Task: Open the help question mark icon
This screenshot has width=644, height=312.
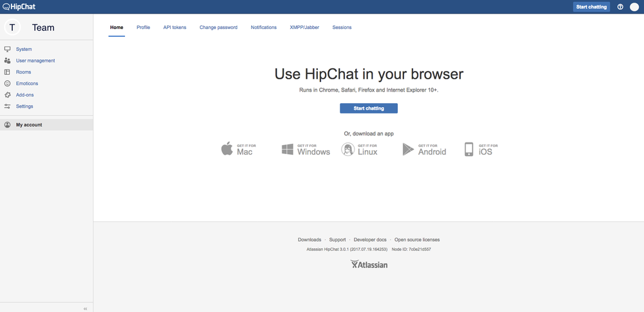Action: coord(620,6)
